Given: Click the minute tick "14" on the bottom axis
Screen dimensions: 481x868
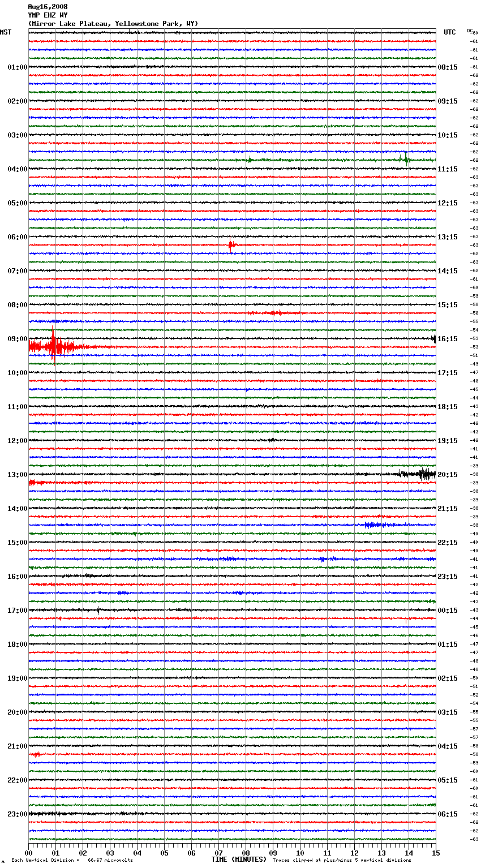Looking at the screenshot, I should 409,853.
